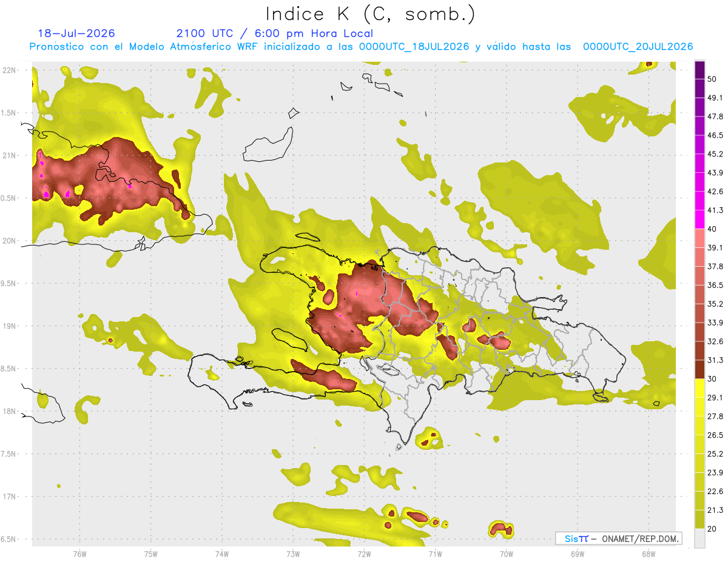Click the '18N' latitude axis label
728x562 pixels.
point(9,411)
